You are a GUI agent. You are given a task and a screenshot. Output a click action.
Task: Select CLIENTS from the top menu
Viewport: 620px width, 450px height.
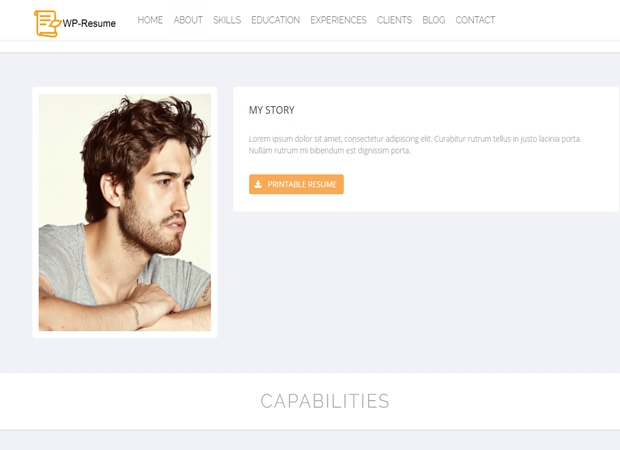pos(394,20)
